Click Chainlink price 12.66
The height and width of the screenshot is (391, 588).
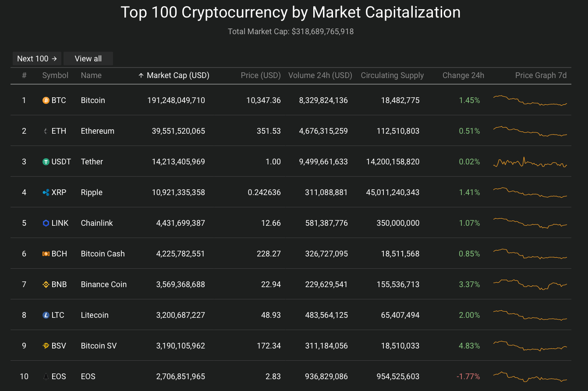click(271, 223)
